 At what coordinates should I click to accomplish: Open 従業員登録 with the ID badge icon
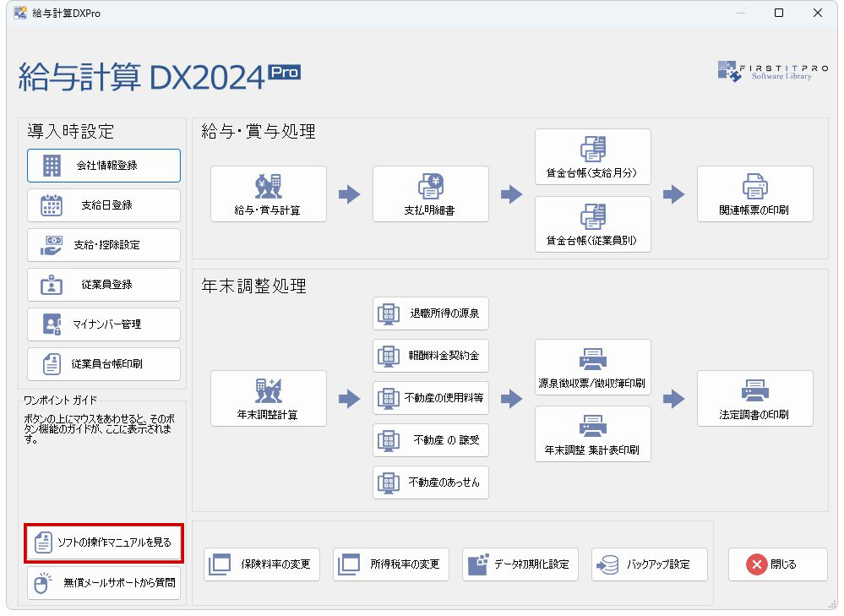(103, 285)
